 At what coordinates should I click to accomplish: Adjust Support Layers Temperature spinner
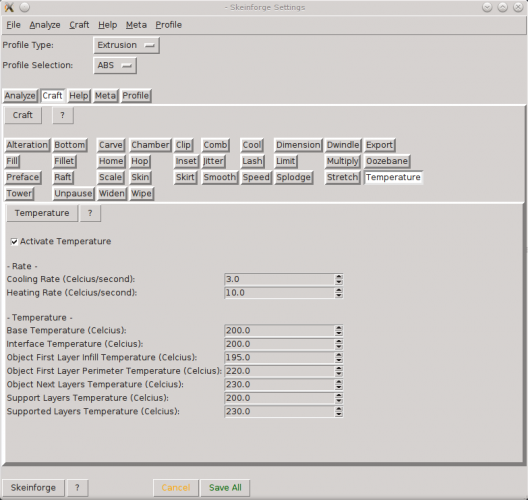pyautogui.click(x=339, y=398)
